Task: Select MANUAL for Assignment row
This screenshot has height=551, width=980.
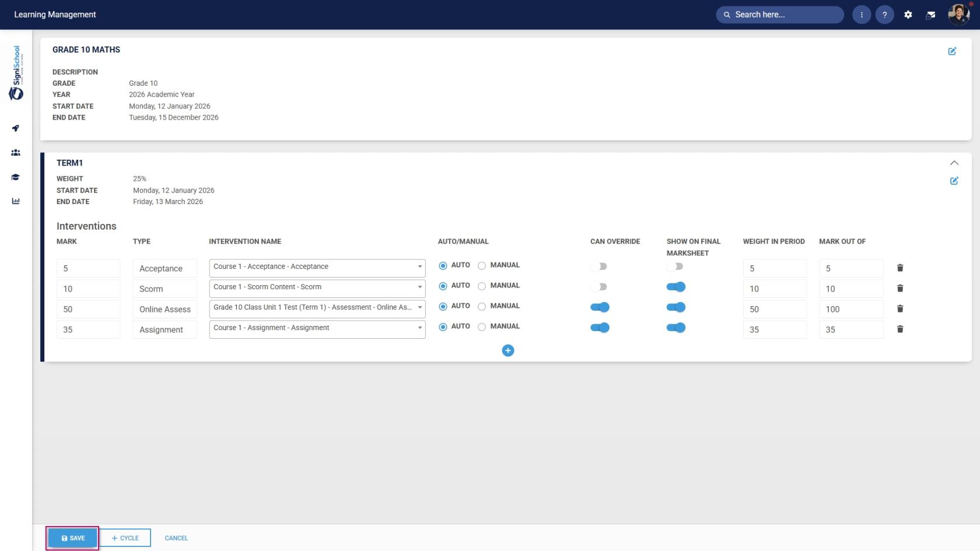Action: coord(482,327)
